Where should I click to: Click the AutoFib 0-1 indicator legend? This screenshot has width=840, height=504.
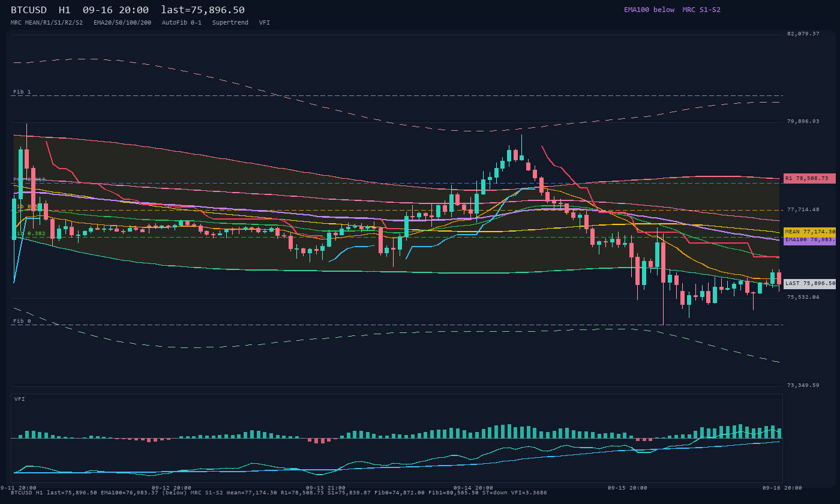182,22
